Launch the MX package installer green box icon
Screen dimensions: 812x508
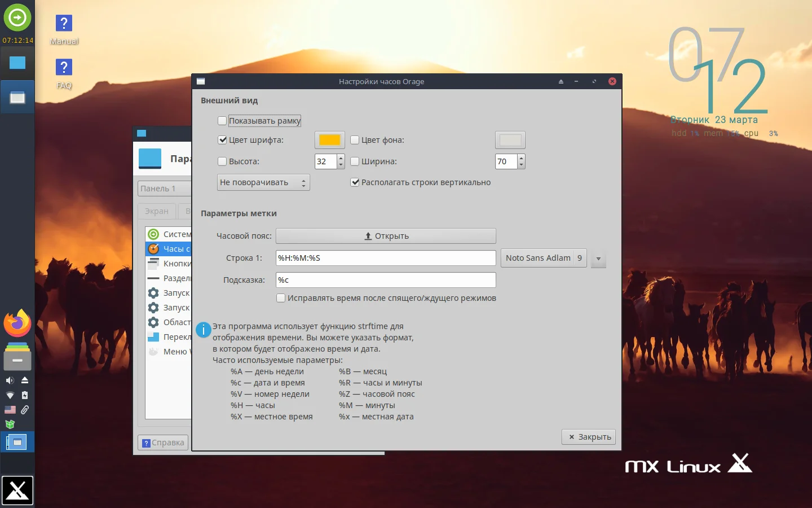(9, 424)
